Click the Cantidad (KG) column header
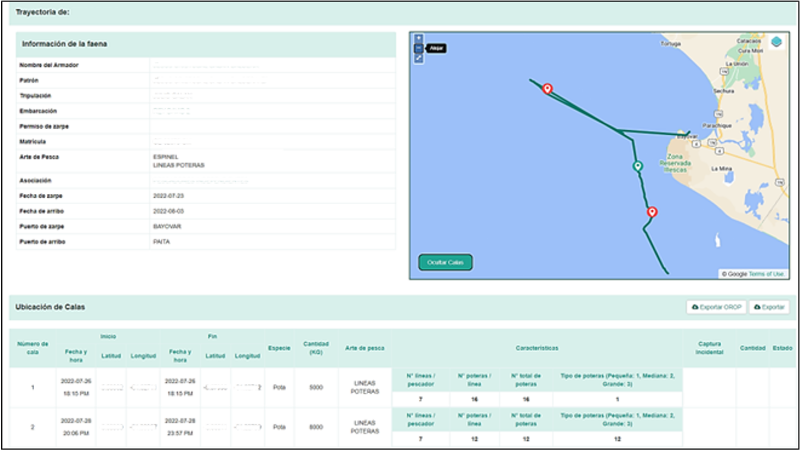The image size is (800, 450). 316,348
